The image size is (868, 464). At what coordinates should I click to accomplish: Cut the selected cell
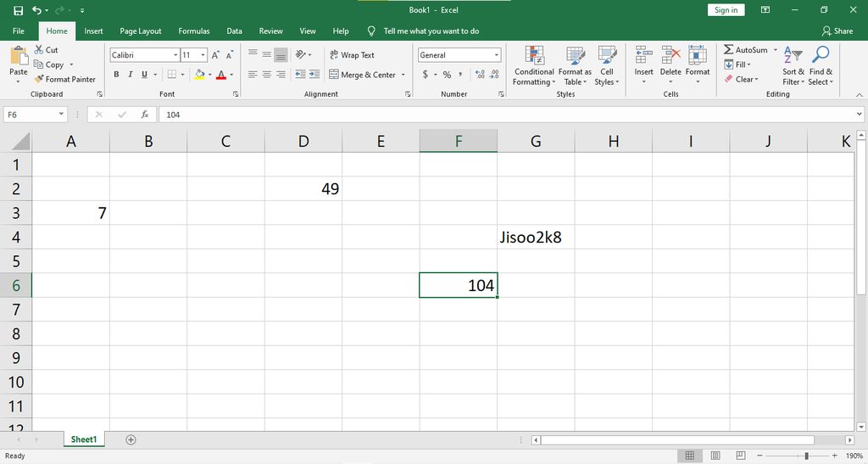[46, 50]
